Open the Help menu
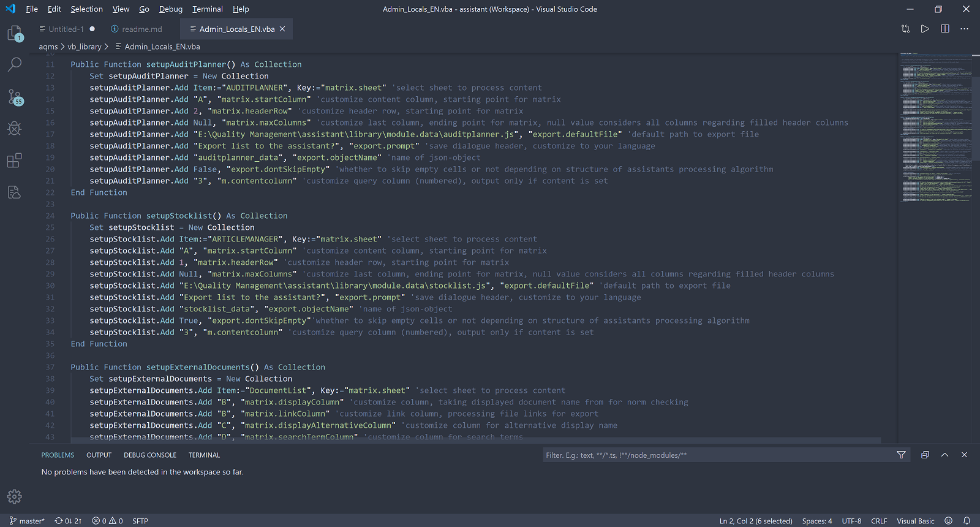 pos(241,9)
